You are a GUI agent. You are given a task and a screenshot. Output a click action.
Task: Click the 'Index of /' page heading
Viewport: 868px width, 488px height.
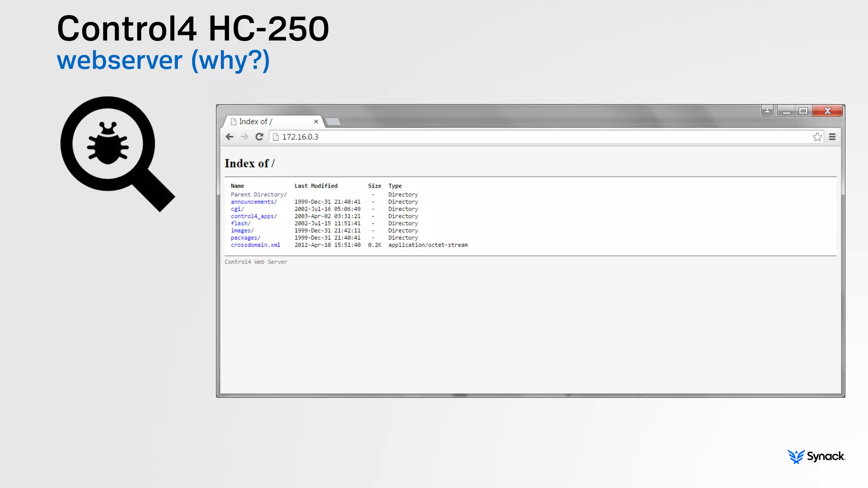tap(250, 164)
